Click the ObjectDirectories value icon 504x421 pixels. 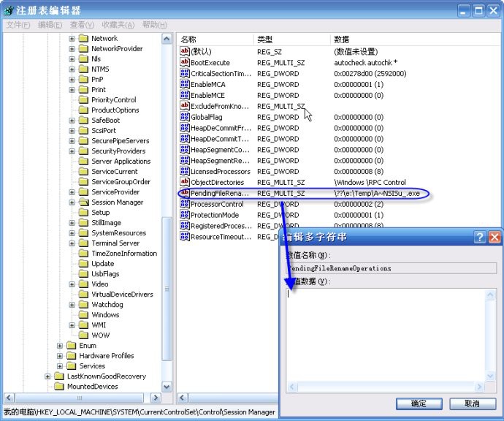[x=185, y=182]
